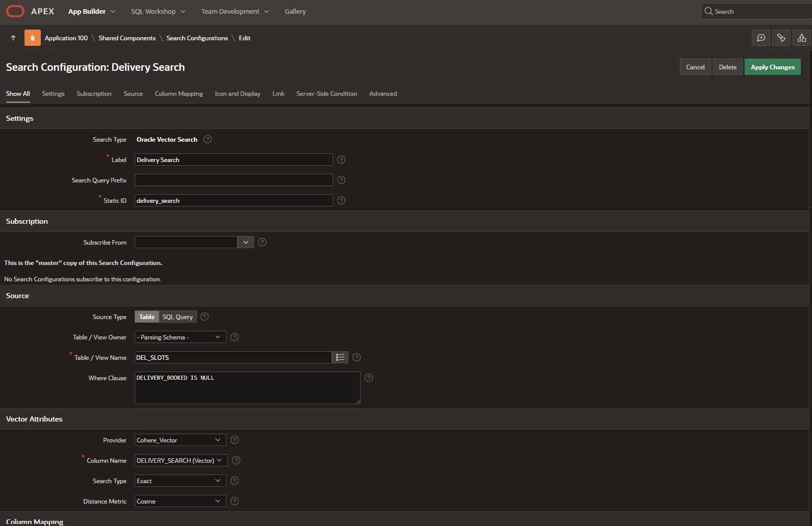Image resolution: width=812 pixels, height=526 pixels.
Task: Show help for Where Clause
Action: [369, 378]
